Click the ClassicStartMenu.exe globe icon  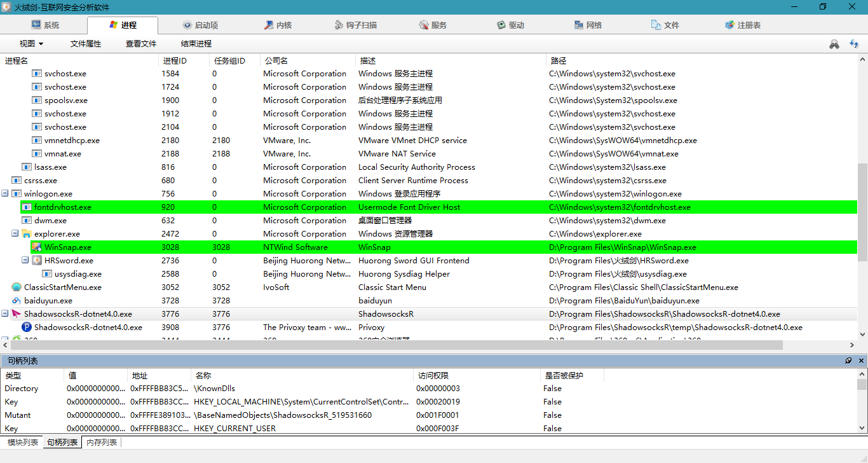[x=16, y=287]
